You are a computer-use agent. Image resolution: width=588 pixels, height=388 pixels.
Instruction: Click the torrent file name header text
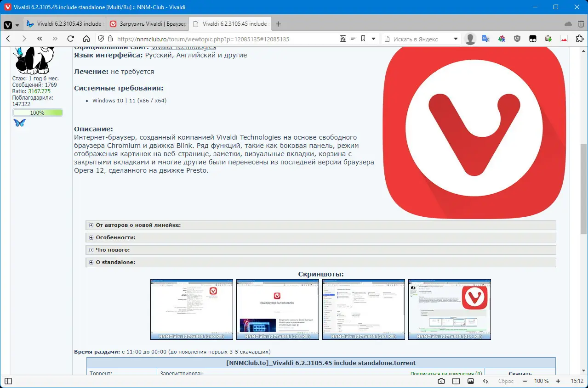click(x=321, y=363)
